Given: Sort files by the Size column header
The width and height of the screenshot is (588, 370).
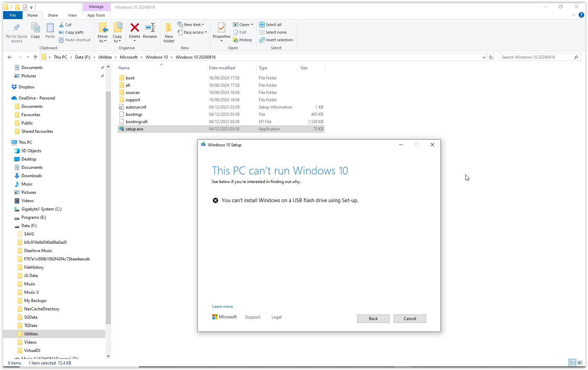Looking at the screenshot, I should tap(304, 68).
